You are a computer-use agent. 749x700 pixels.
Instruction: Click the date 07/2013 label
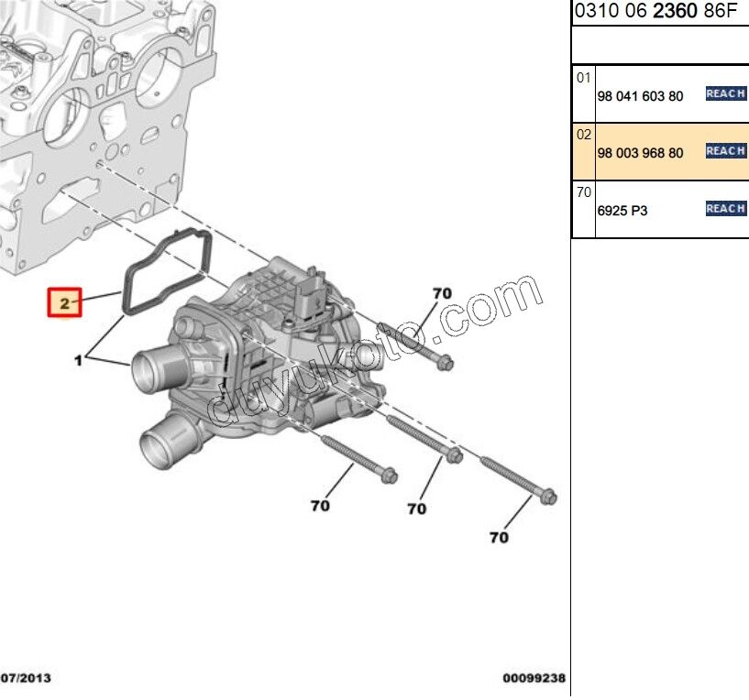point(26,678)
